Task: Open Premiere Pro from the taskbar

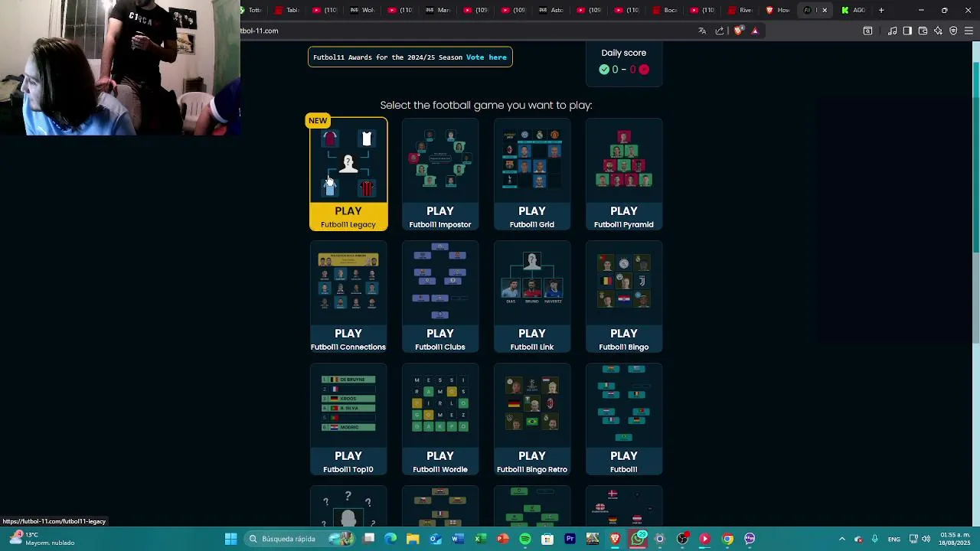Action: click(570, 539)
